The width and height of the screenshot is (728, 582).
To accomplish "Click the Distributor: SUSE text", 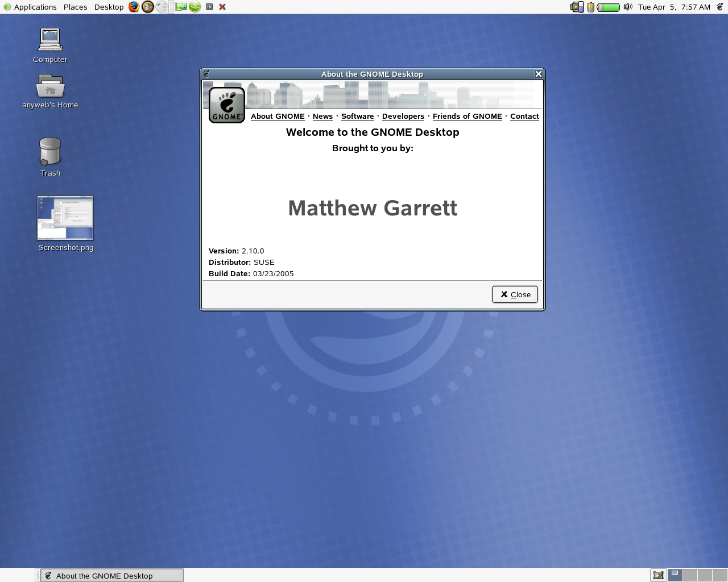I will pyautogui.click(x=241, y=262).
